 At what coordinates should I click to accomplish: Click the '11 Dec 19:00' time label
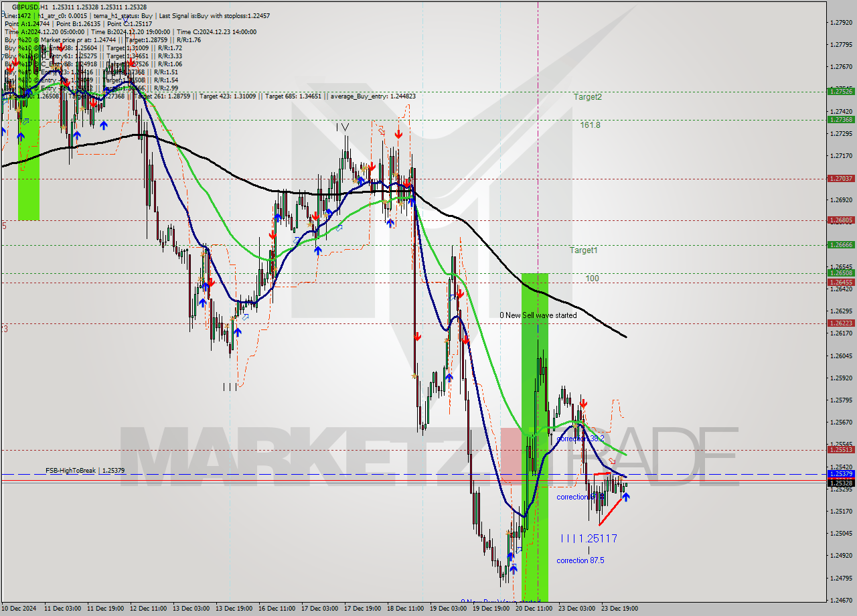(106, 609)
